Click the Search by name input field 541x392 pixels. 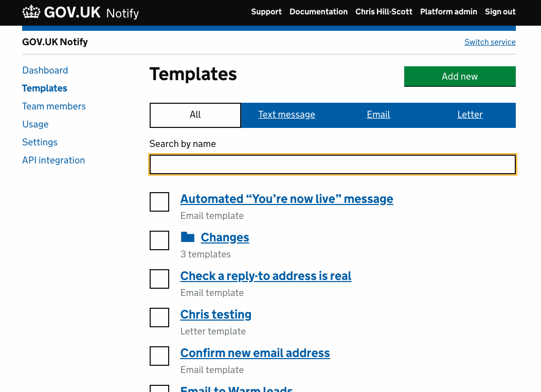click(x=332, y=164)
